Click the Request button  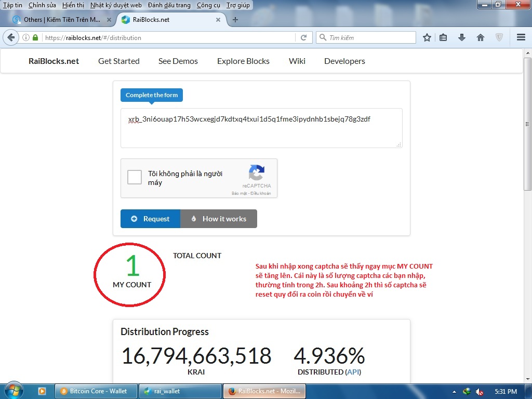click(x=150, y=219)
